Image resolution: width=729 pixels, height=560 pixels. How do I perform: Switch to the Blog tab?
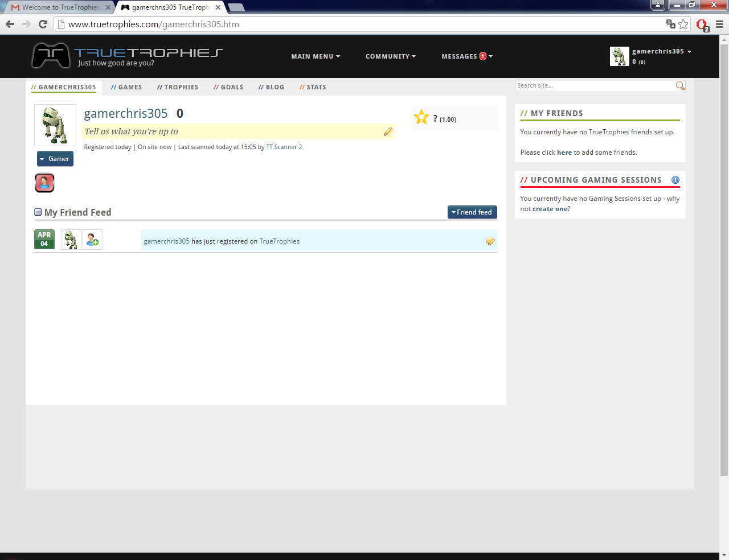(271, 87)
